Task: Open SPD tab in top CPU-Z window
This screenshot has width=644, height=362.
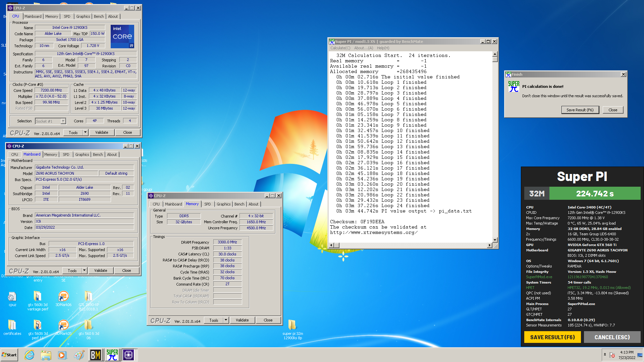Action: 67,16
